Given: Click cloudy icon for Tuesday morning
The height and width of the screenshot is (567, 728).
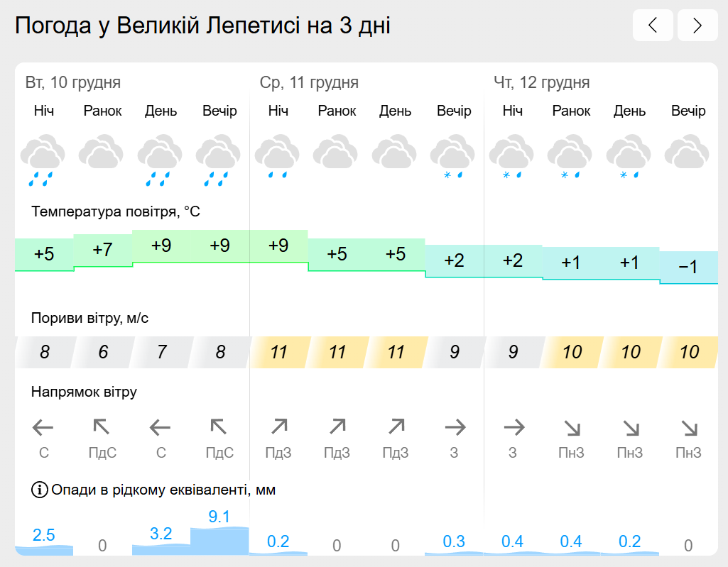Looking at the screenshot, I should (102, 151).
